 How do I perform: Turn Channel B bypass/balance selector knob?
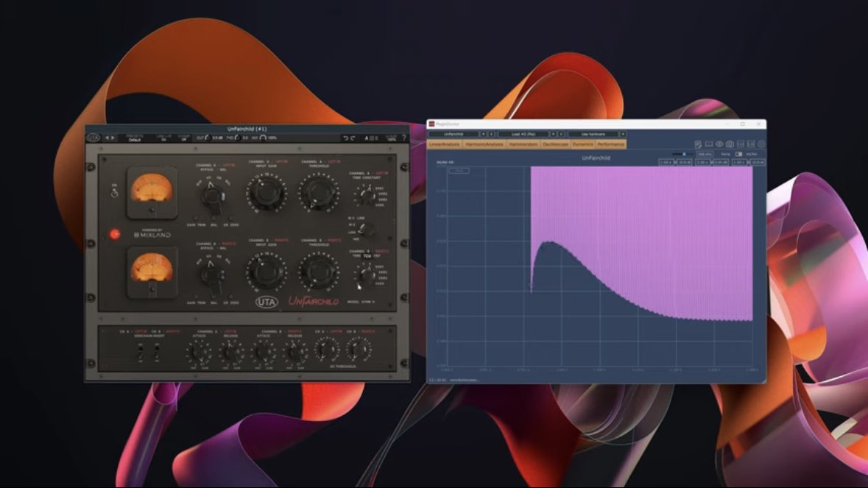pos(212,275)
